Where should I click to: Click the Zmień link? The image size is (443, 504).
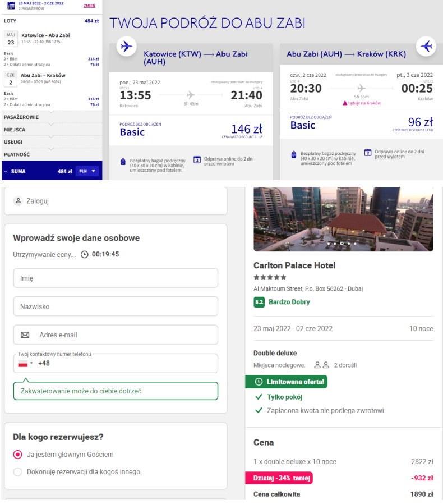pyautogui.click(x=89, y=6)
